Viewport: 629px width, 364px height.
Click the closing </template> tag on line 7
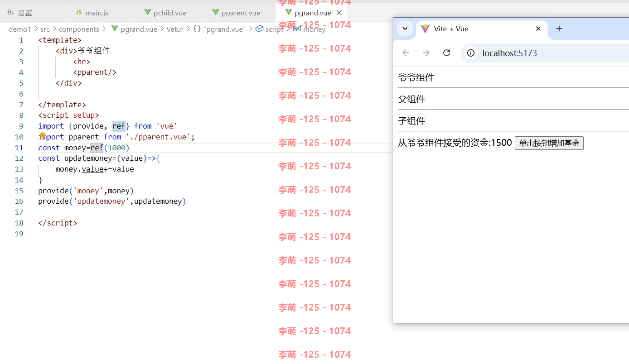(x=62, y=105)
